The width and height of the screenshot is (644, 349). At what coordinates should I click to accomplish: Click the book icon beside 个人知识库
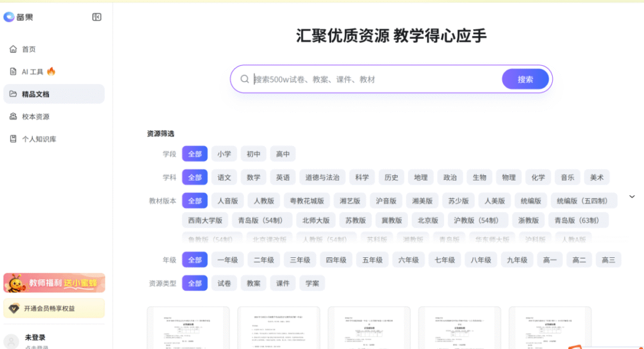click(x=13, y=139)
